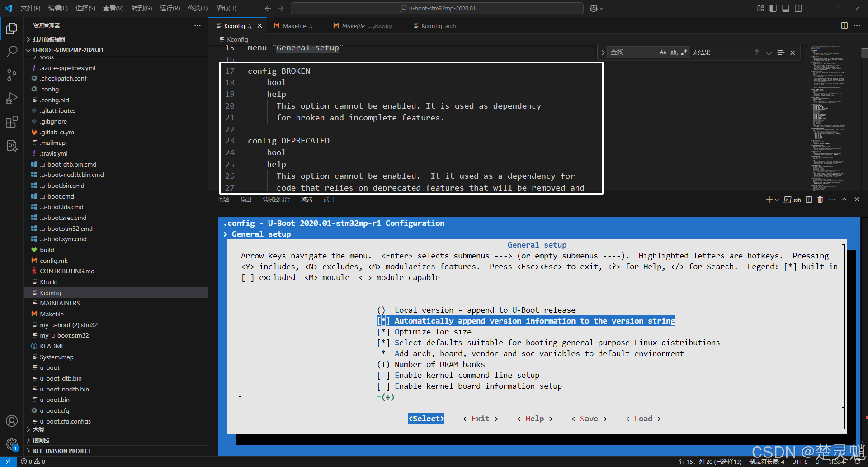Expand the tools folder
The height and width of the screenshot is (467, 868).
(116, 58)
